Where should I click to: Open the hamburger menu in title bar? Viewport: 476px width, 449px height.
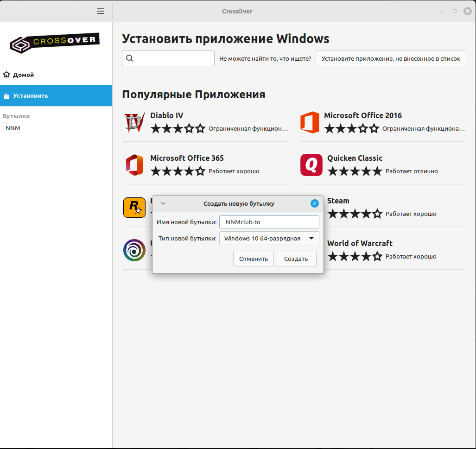[101, 11]
